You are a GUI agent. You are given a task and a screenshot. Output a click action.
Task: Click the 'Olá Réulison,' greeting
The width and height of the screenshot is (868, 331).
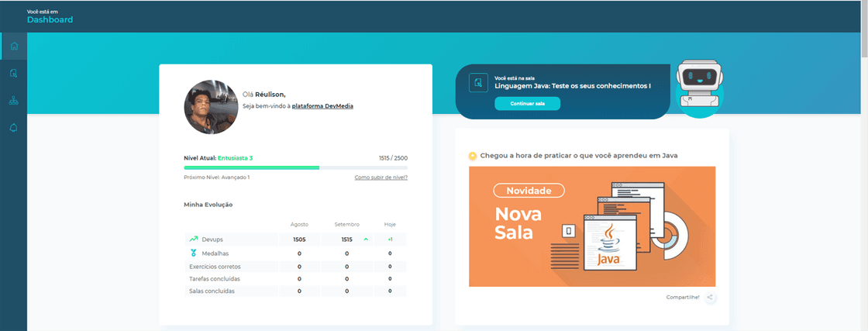(x=264, y=95)
